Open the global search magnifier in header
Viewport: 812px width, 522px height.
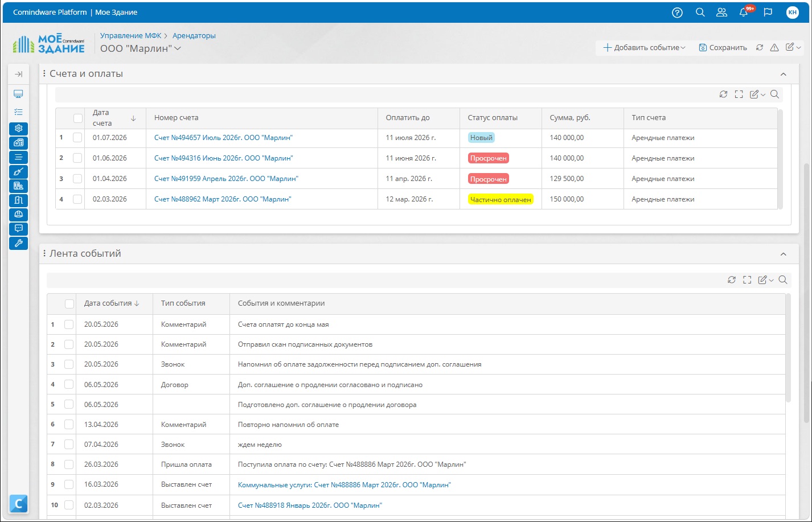coord(700,13)
